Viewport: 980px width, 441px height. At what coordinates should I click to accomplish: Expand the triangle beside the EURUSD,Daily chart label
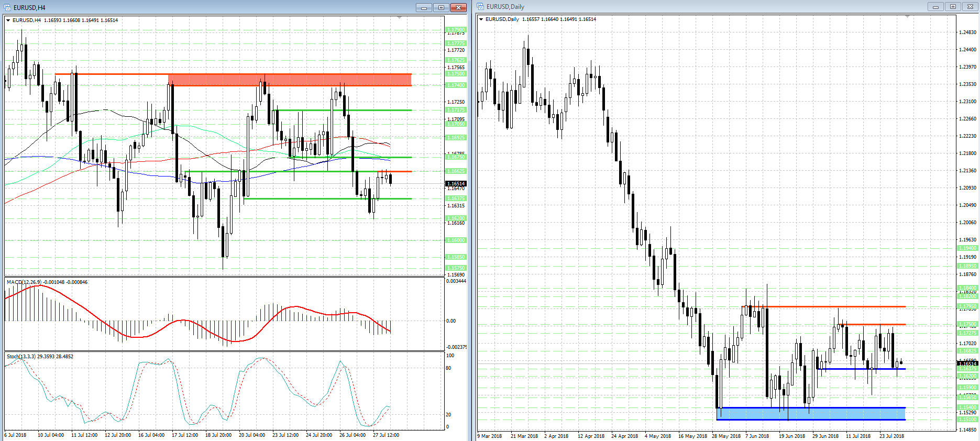coord(481,19)
